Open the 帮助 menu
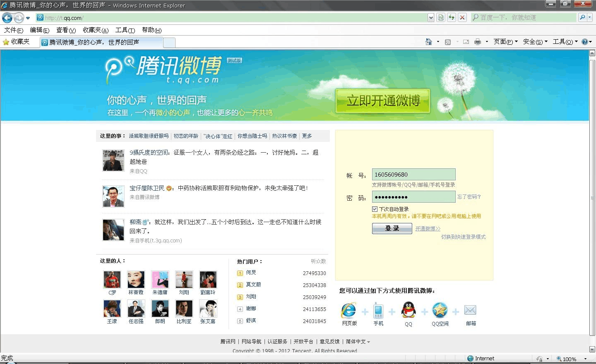This screenshot has width=596, height=364. (x=152, y=30)
